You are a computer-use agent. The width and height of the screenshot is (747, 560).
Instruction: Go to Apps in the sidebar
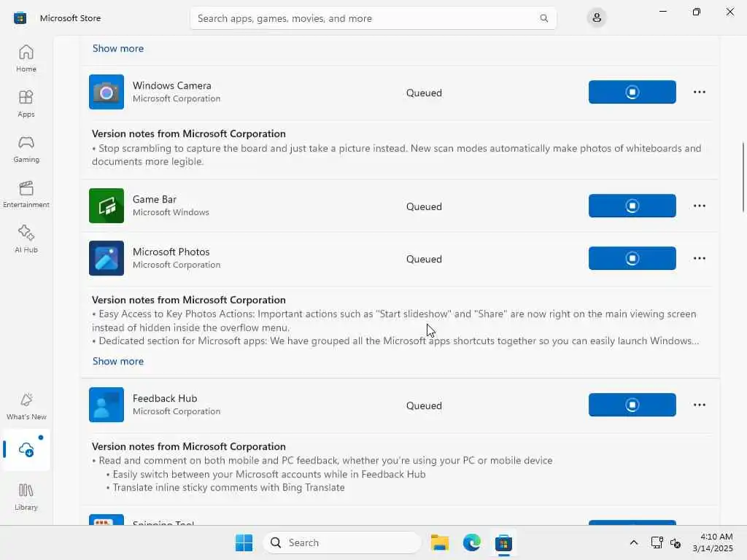pyautogui.click(x=26, y=104)
